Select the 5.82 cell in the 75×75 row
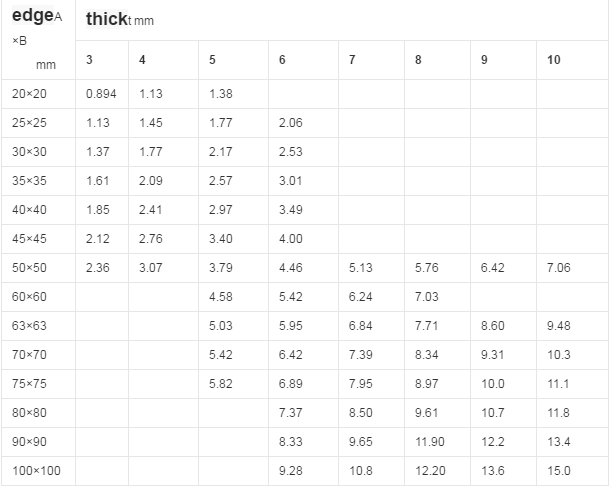The width and height of the screenshot is (610, 488). click(221, 384)
